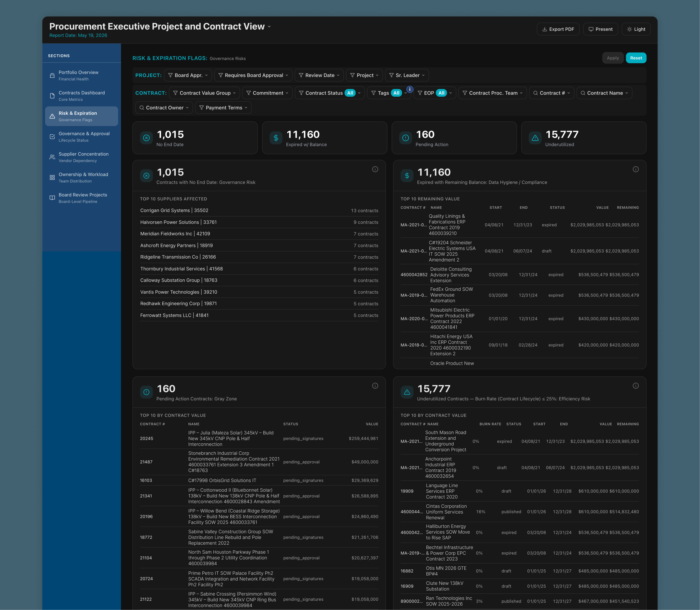Click the monitor icon on Present button
The width and height of the screenshot is (700, 610).
(x=591, y=29)
